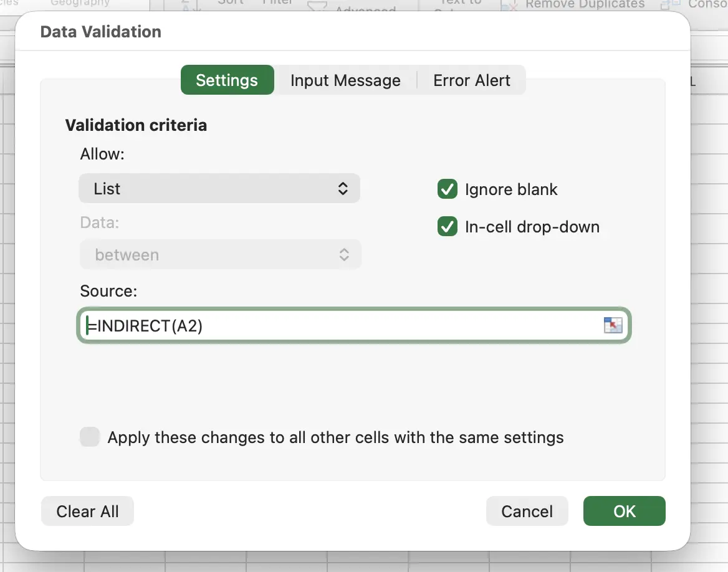Select the column L header

point(692,82)
